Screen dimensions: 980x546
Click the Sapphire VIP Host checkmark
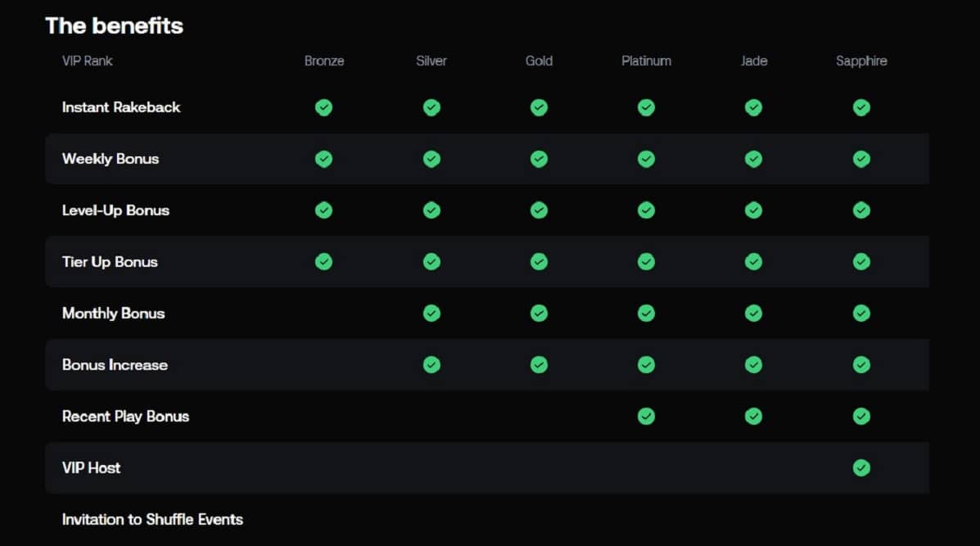coord(861,467)
